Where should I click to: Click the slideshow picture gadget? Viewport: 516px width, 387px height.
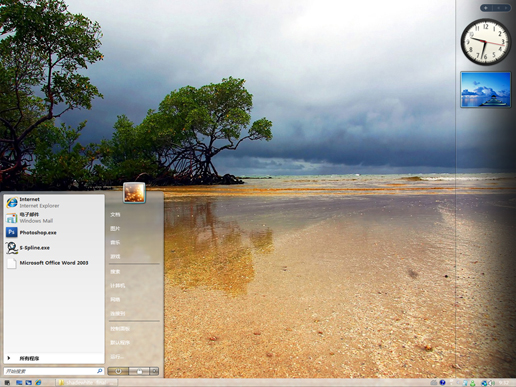[486, 89]
